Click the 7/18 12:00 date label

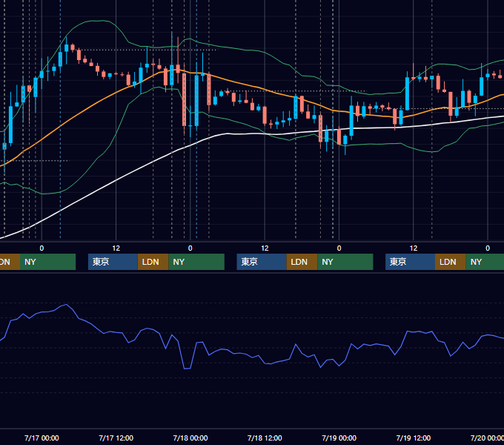pyautogui.click(x=265, y=438)
